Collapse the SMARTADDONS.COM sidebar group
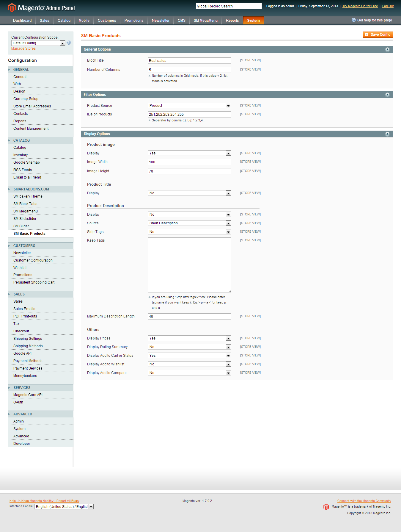This screenshot has width=401, height=532. 40,189
